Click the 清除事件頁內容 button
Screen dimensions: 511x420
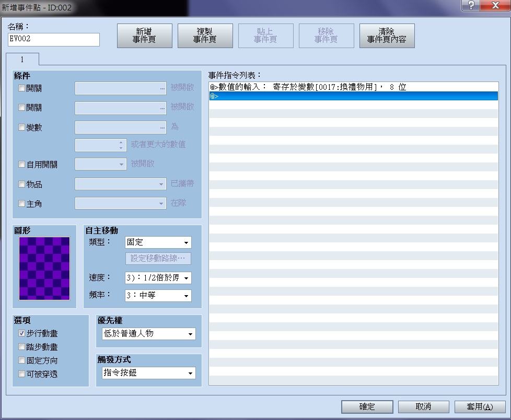tap(387, 36)
